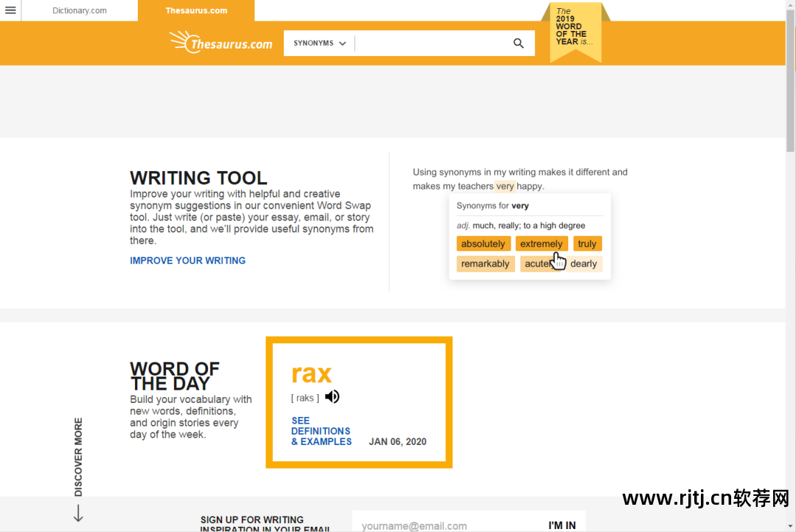796x532 pixels.
Task: Click the 'Synonyms for very' popup title
Action: click(492, 206)
